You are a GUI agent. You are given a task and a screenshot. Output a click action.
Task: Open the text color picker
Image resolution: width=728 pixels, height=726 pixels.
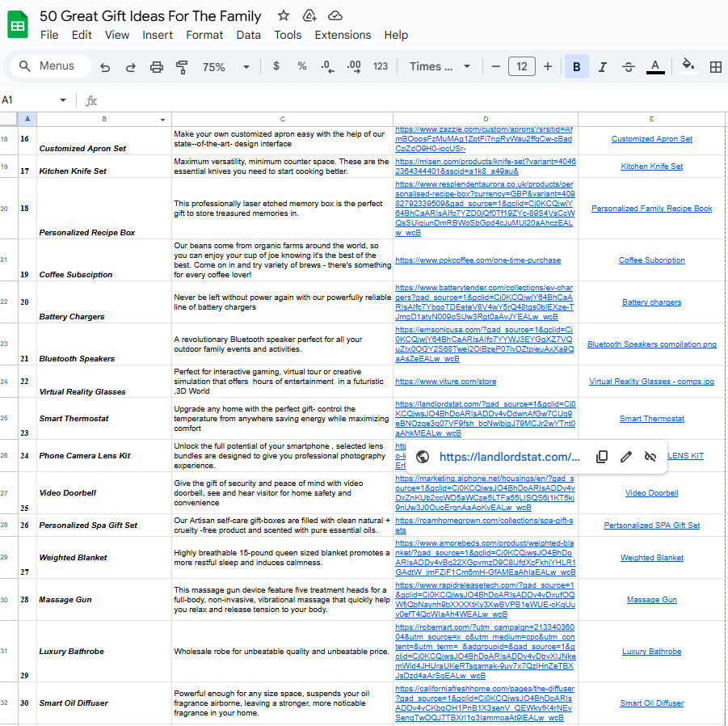(x=655, y=67)
